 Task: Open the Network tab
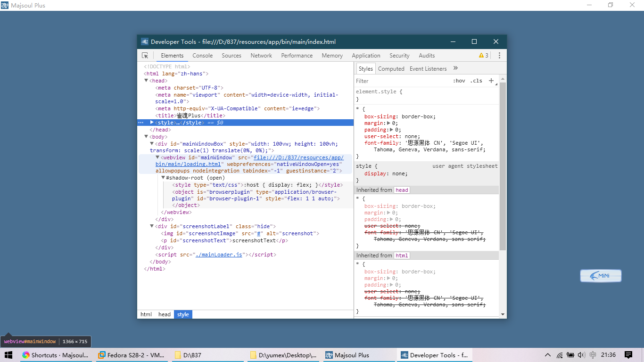(261, 56)
